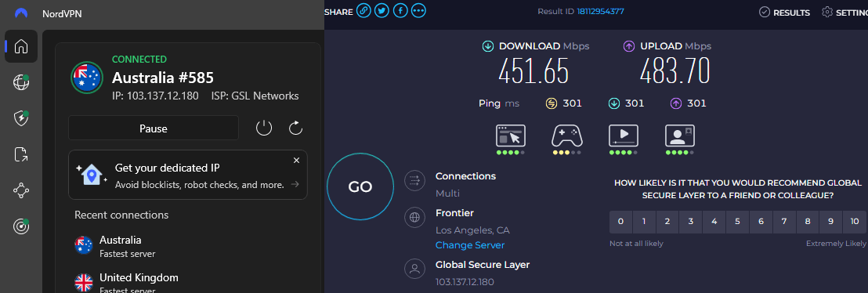This screenshot has height=293, width=868.
Task: Click the arrow on dedicated IP banner
Action: [x=295, y=184]
